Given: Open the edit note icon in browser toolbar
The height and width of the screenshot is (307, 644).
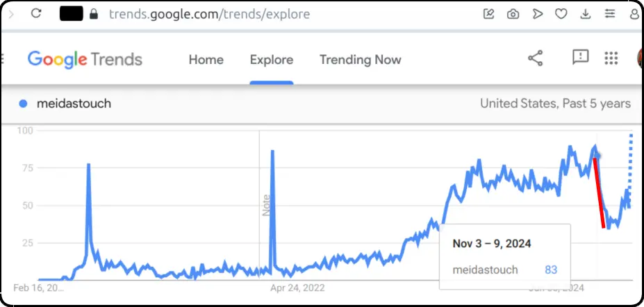Looking at the screenshot, I should [488, 14].
